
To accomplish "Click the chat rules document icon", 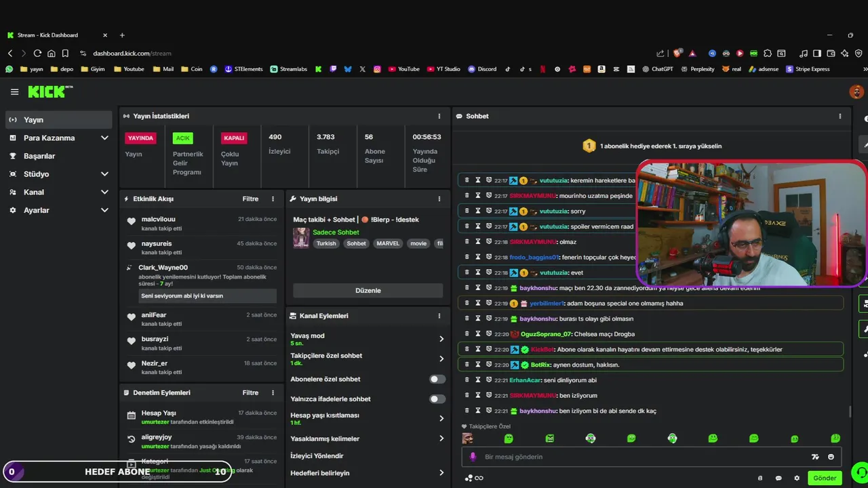I will tap(760, 479).
